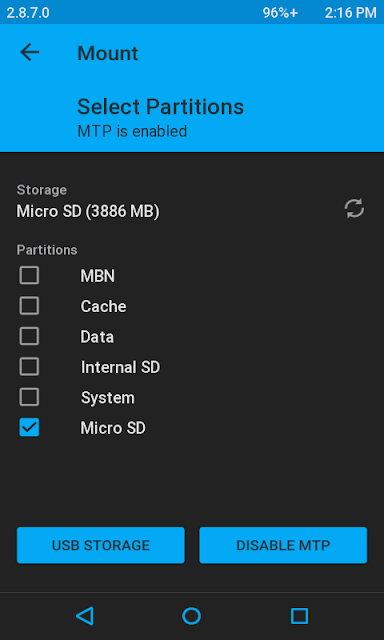Select the Internal SD label text
Viewport: 384px width, 640px height.
tap(120, 367)
